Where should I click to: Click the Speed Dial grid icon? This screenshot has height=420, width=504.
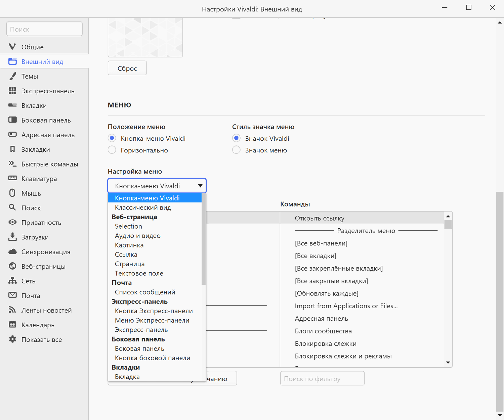[12, 91]
